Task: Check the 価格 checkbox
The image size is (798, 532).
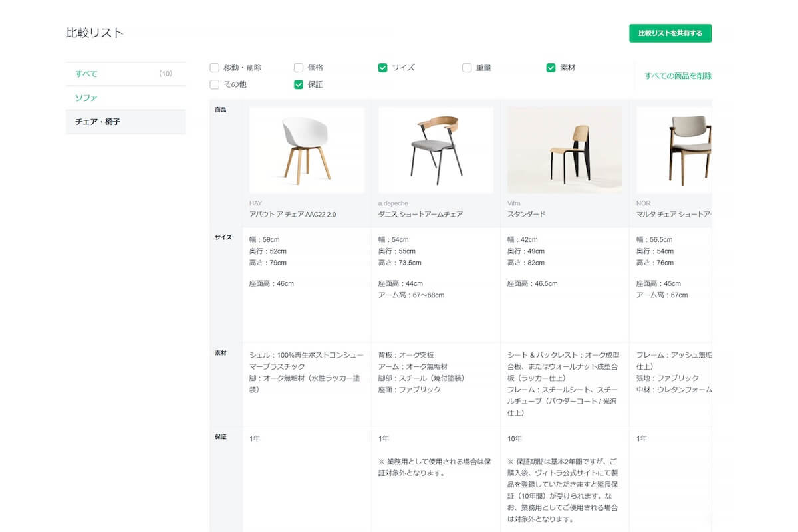Action: coord(299,68)
